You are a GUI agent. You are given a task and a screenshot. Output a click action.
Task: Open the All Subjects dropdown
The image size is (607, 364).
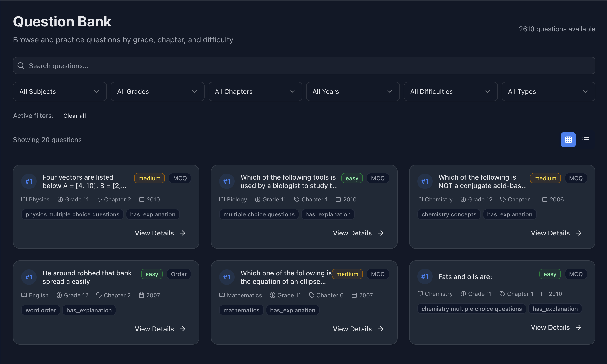coord(60,91)
